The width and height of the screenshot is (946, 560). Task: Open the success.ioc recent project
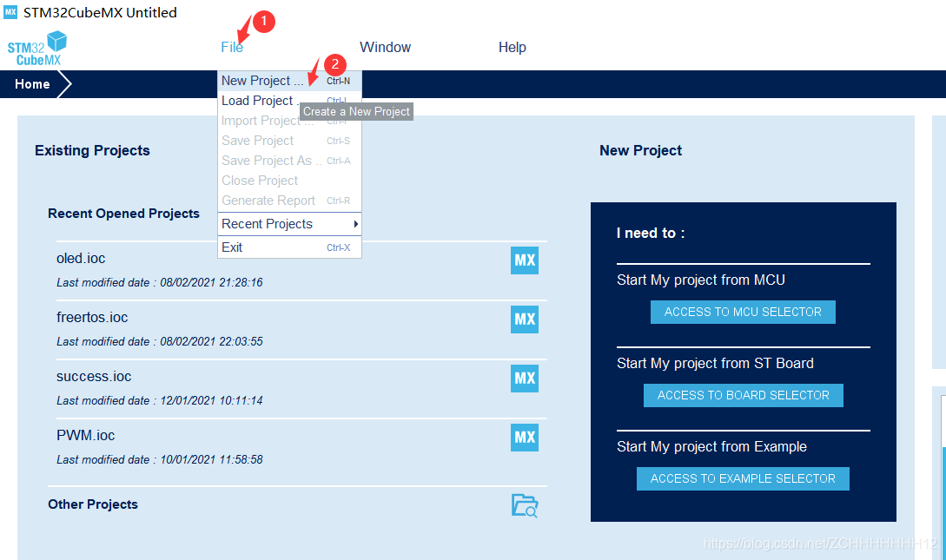point(94,376)
